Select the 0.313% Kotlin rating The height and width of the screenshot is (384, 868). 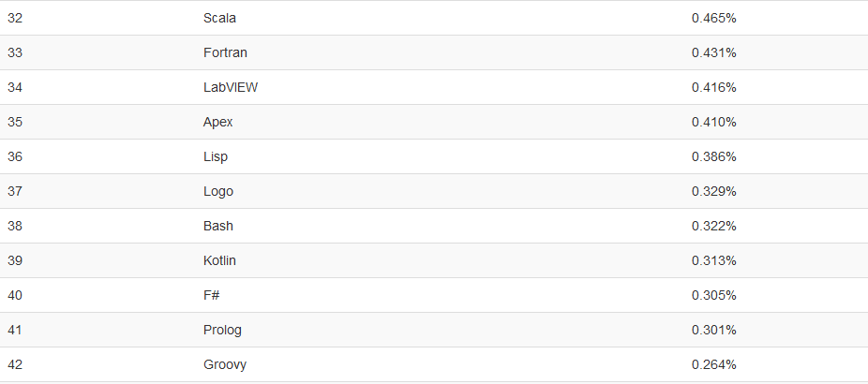(714, 260)
